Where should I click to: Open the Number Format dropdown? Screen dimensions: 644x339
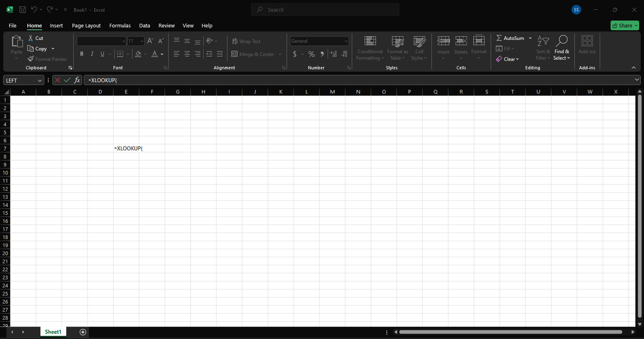coord(347,41)
